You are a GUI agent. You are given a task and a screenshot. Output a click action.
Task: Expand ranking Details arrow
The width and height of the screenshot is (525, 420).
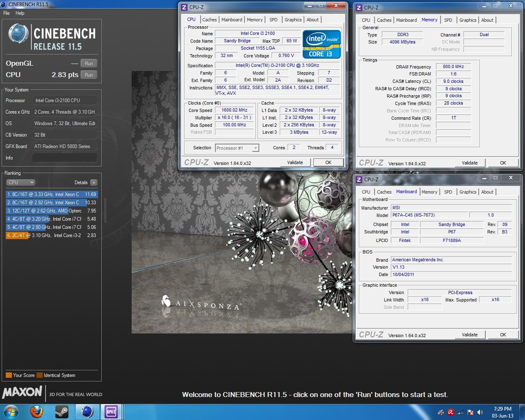pos(94,183)
